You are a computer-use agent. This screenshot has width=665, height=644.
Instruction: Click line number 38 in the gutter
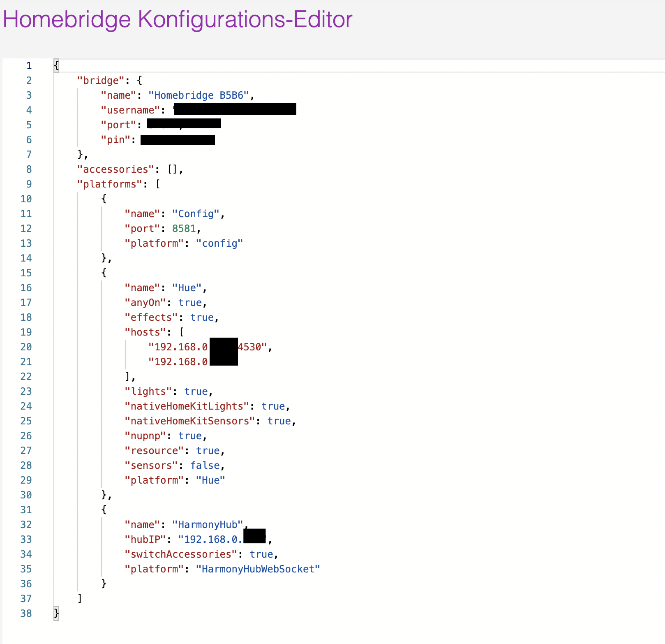click(x=26, y=614)
